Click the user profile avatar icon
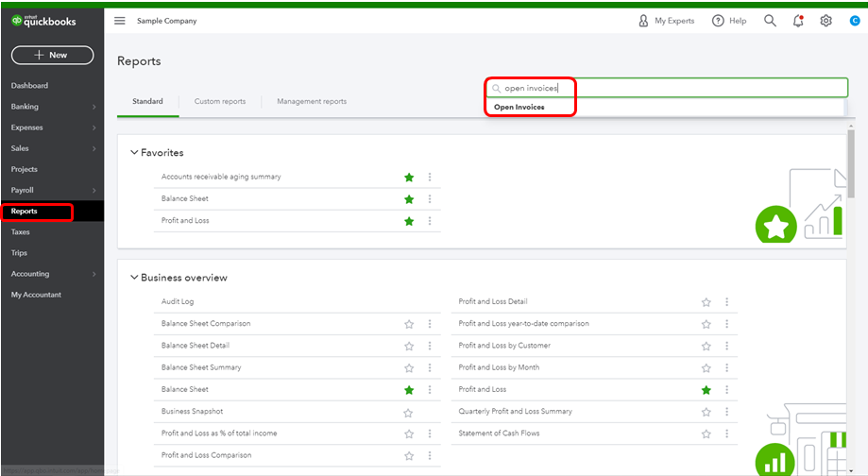Viewport: 868px width, 476px height. coord(855,21)
